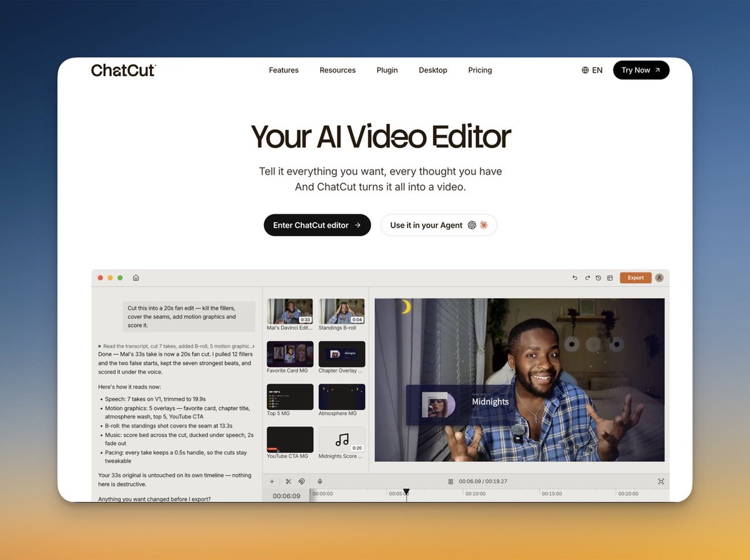Open the version history clock icon
This screenshot has height=560, width=750.
[x=598, y=278]
